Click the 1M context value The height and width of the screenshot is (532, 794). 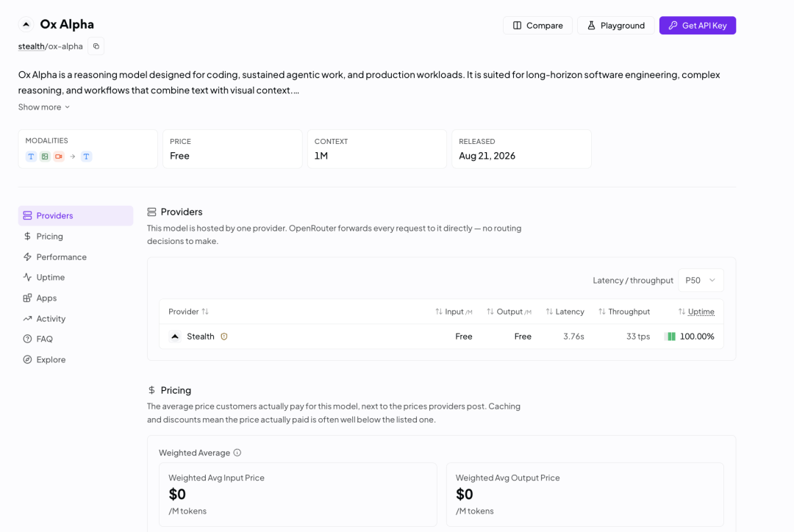click(321, 156)
